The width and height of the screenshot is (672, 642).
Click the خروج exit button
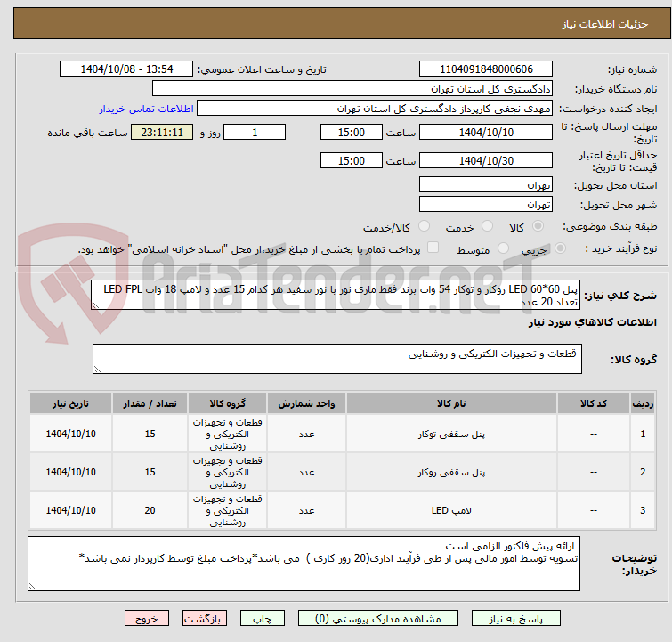(x=147, y=619)
